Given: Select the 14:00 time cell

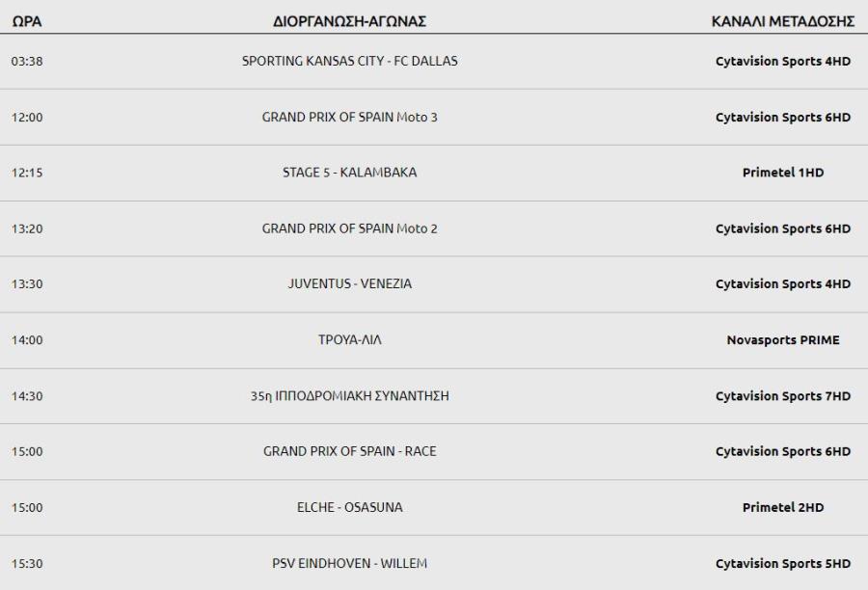Looking at the screenshot, I should tap(27, 340).
